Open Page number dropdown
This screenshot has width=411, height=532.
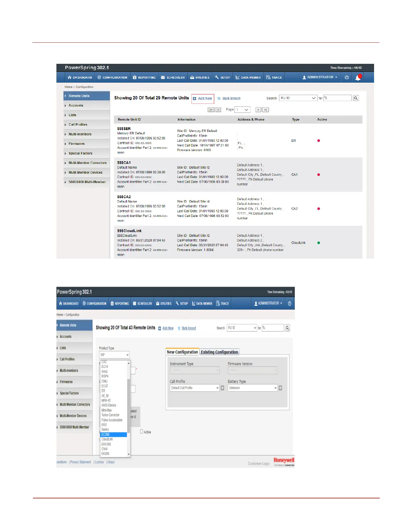tap(242, 110)
